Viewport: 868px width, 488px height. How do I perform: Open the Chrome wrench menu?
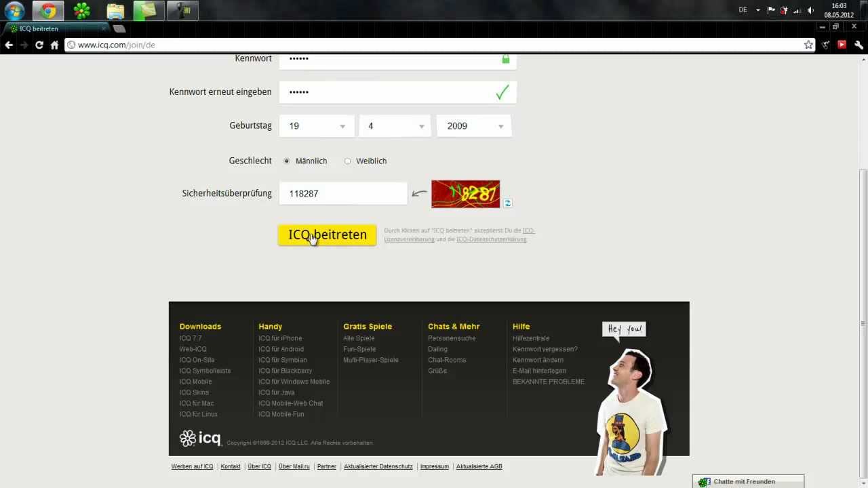pyautogui.click(x=859, y=45)
